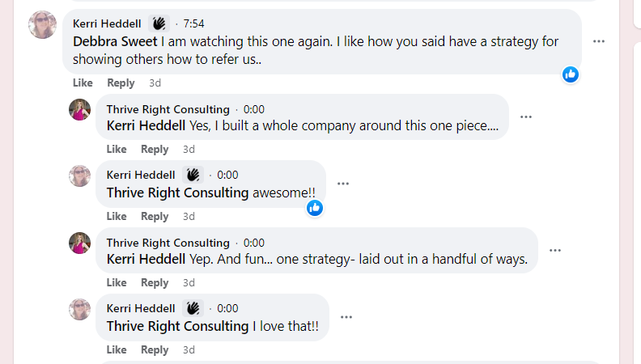The height and width of the screenshot is (364, 641).
Task: View like reaction on 'awesome!!' reply
Action: click(x=315, y=208)
